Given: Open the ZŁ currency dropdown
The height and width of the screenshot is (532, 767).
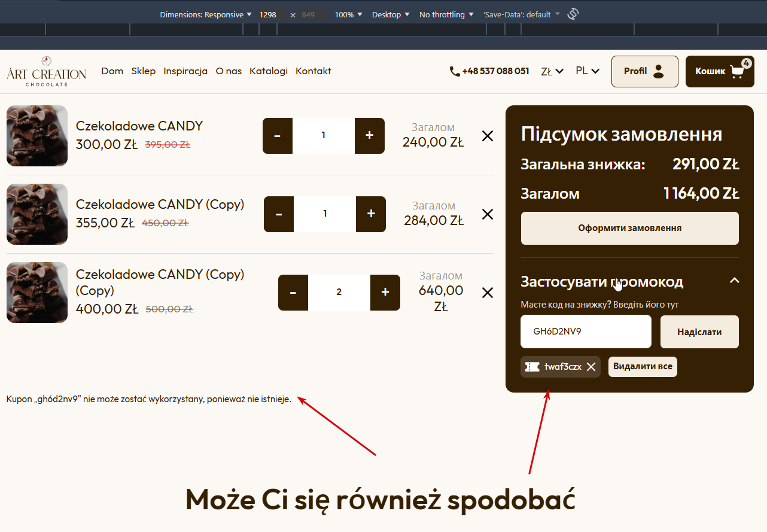Looking at the screenshot, I should [552, 71].
